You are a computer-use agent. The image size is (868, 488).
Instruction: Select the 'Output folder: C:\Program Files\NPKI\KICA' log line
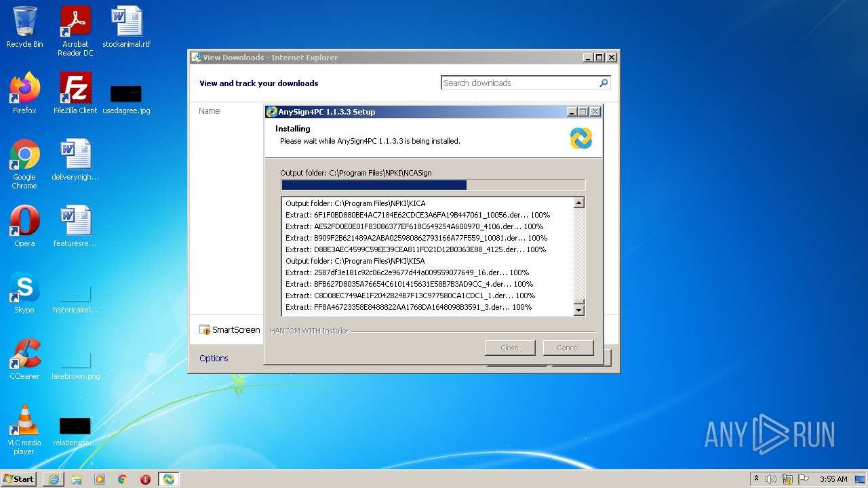tap(355, 203)
